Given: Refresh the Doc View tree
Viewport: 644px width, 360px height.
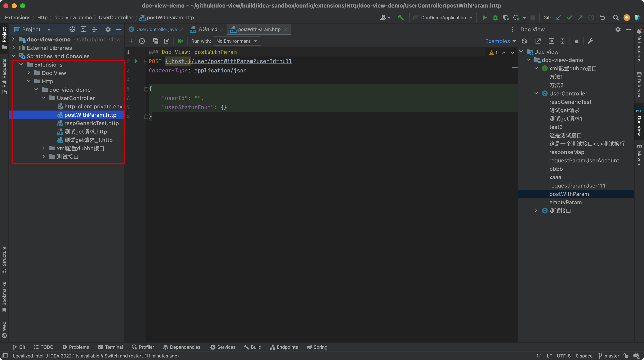Looking at the screenshot, I should point(524,41).
